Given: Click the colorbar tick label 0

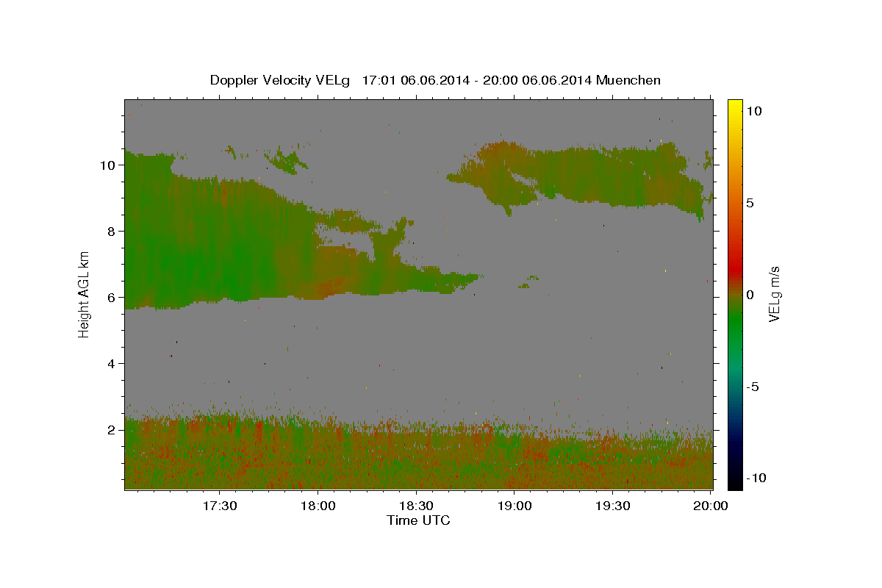Looking at the screenshot, I should click(750, 295).
